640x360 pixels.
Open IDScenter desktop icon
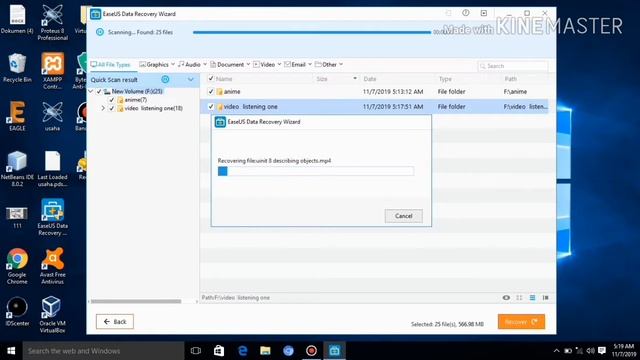17,311
